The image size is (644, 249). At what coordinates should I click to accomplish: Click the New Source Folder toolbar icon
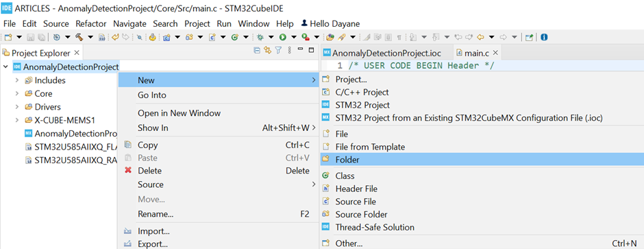click(x=189, y=37)
